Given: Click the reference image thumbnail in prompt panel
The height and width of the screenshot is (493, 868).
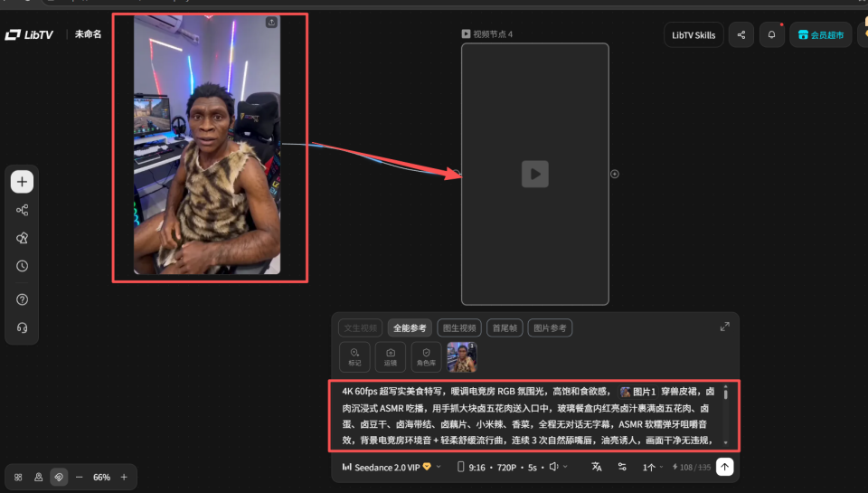Looking at the screenshot, I should [x=462, y=356].
